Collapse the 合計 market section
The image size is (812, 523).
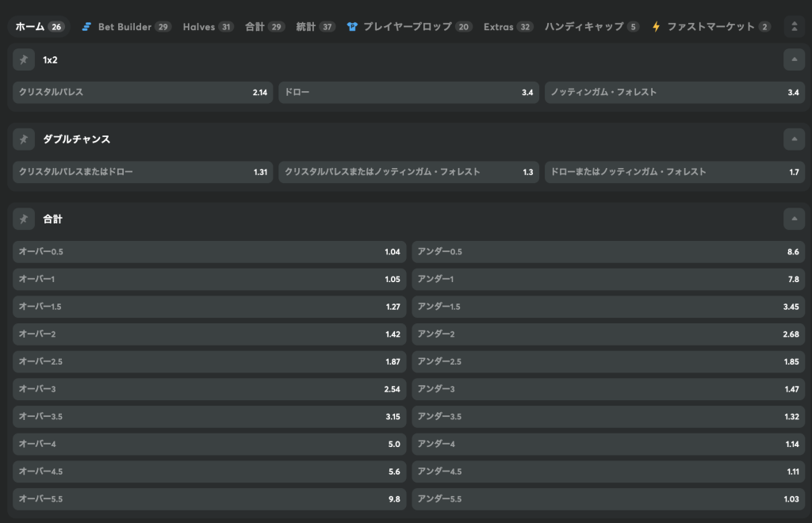[794, 219]
